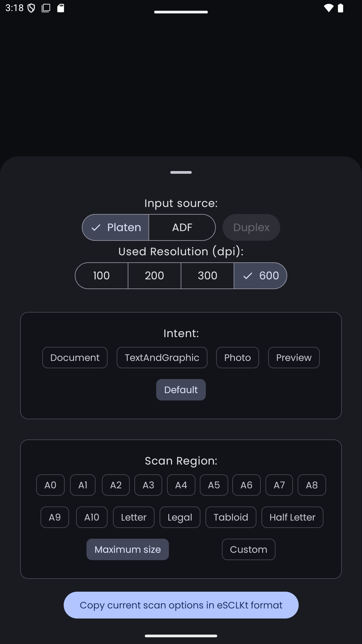Copy current scan options in eSCLKt format

click(x=181, y=605)
